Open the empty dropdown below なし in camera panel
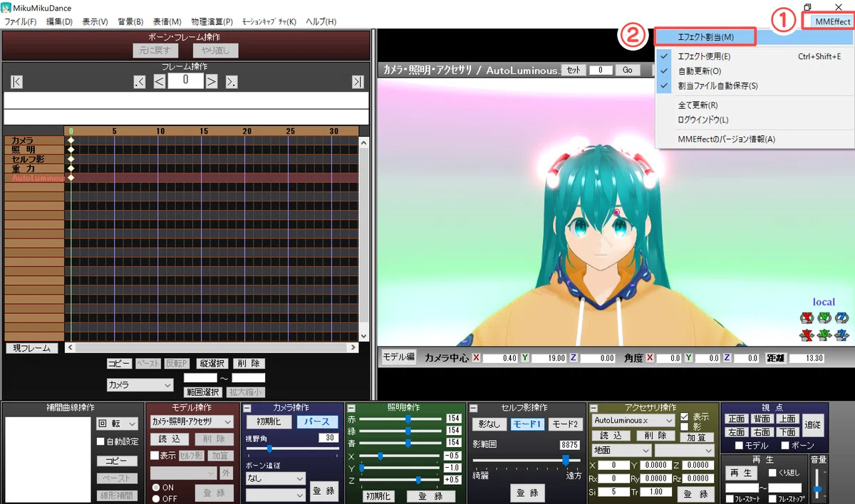Image resolution: width=855 pixels, height=504 pixels. click(275, 494)
